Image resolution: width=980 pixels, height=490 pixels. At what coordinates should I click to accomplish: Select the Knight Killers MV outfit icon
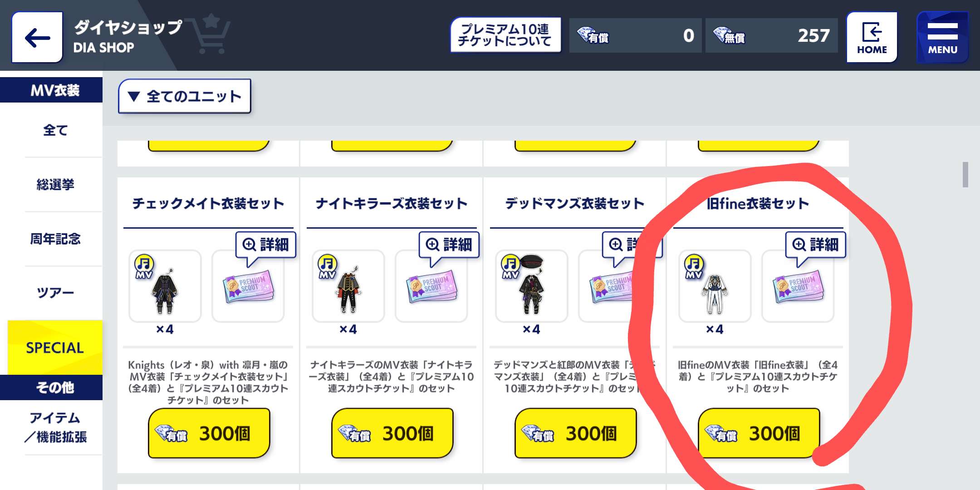click(348, 286)
